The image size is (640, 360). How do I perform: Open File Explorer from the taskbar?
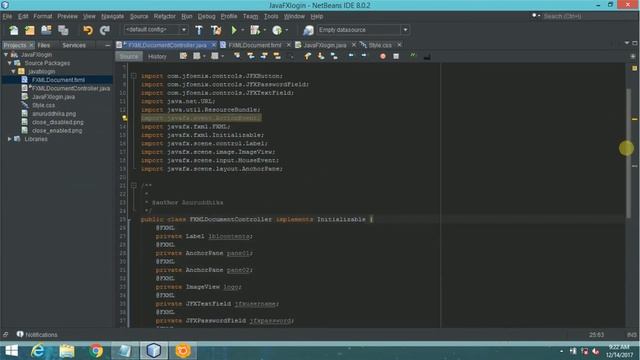tap(67, 351)
